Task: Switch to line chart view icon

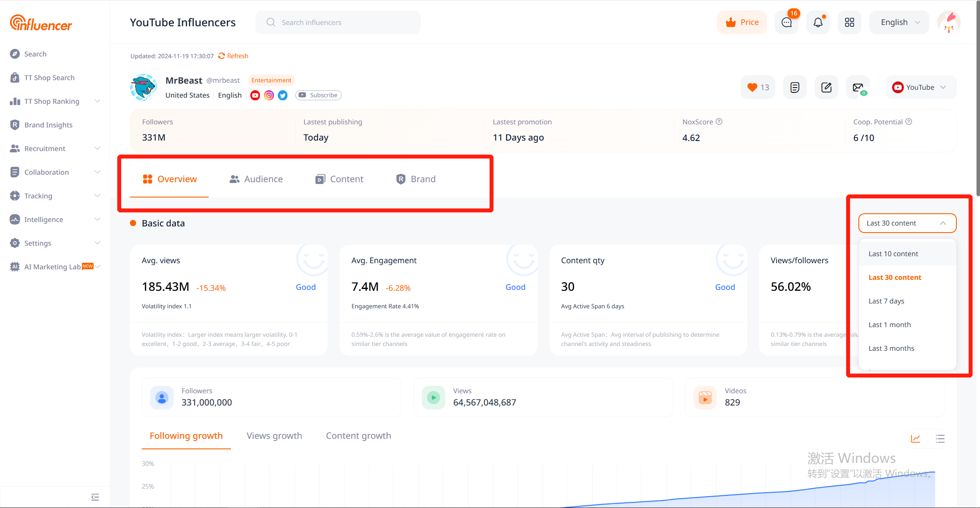Action: click(916, 438)
